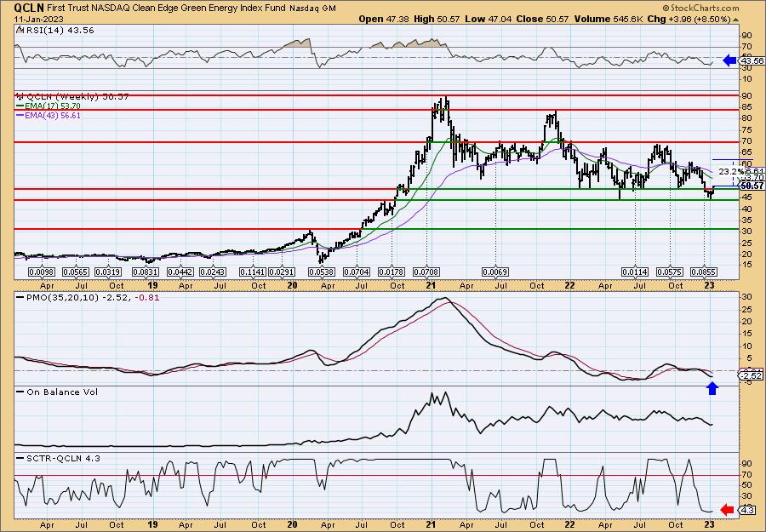The image size is (766, 532).
Task: Select the Open 47.38 value
Action: (385, 19)
